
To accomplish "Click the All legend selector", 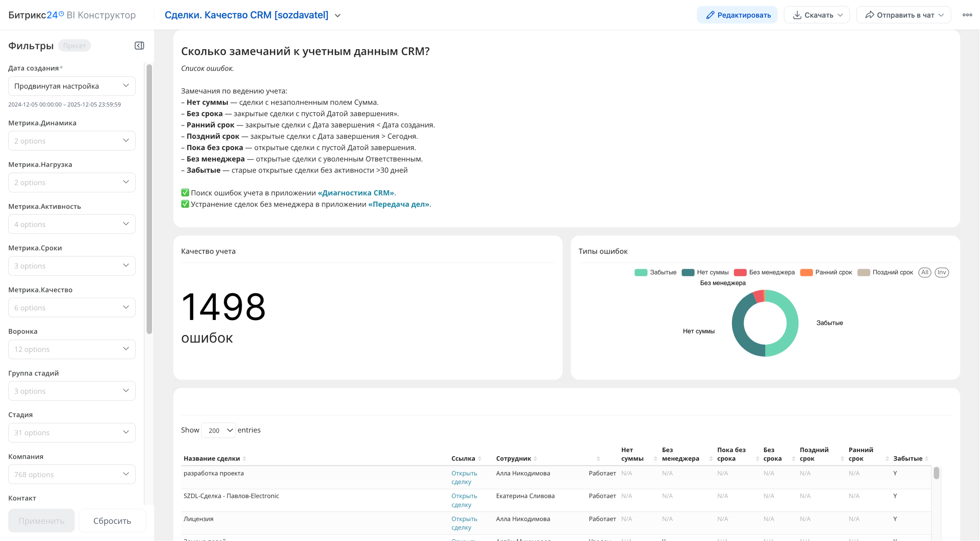I will (924, 272).
